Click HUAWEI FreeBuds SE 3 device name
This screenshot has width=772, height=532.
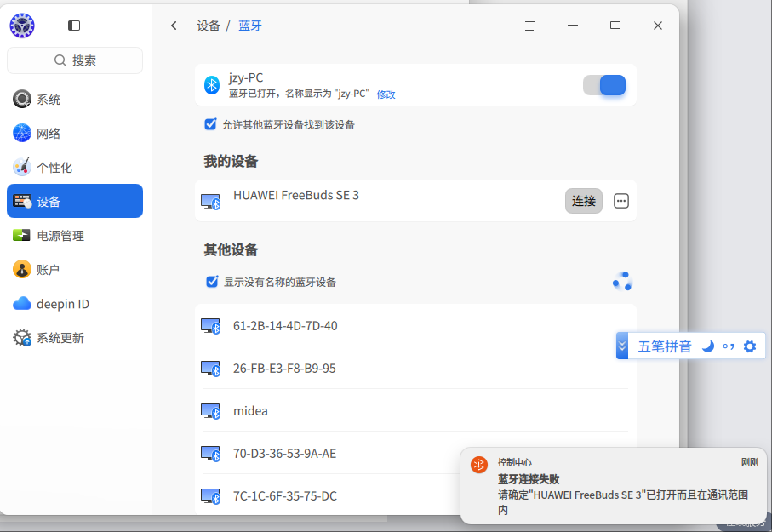(296, 195)
